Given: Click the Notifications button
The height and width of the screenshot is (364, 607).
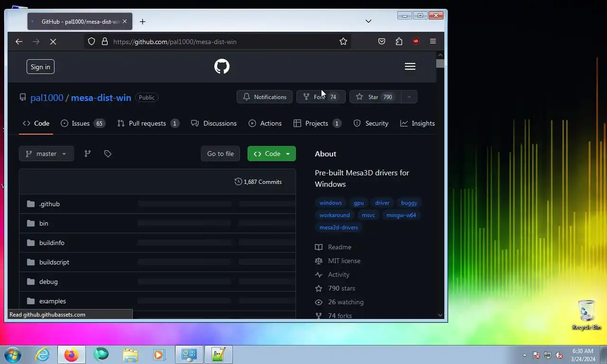Looking at the screenshot, I should pos(265,97).
